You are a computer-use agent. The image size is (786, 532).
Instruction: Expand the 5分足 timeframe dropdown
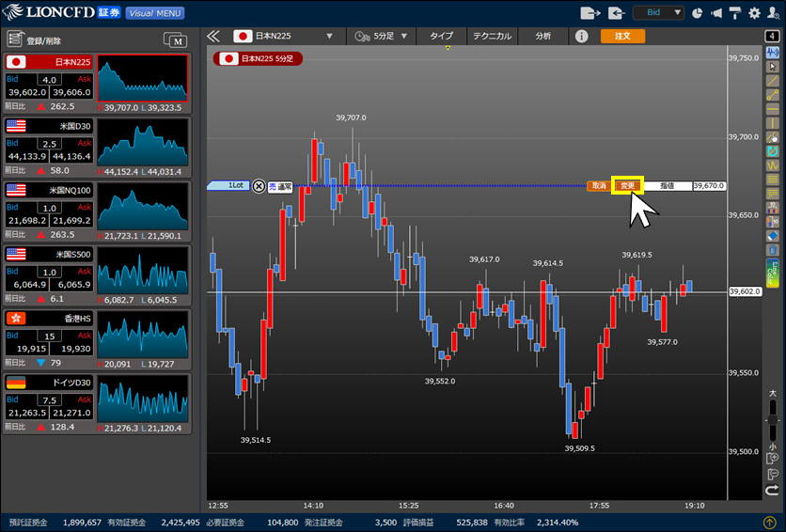click(x=382, y=37)
